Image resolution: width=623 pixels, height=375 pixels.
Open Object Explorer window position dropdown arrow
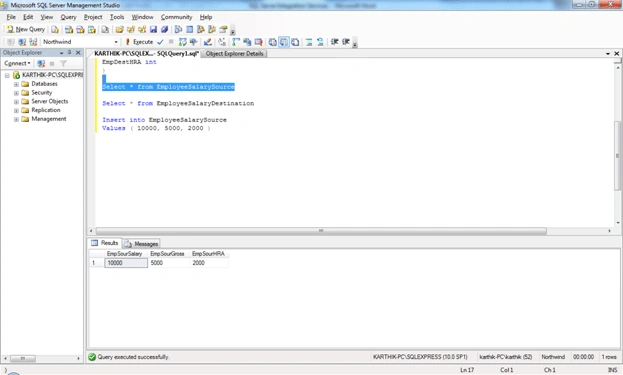click(62, 53)
